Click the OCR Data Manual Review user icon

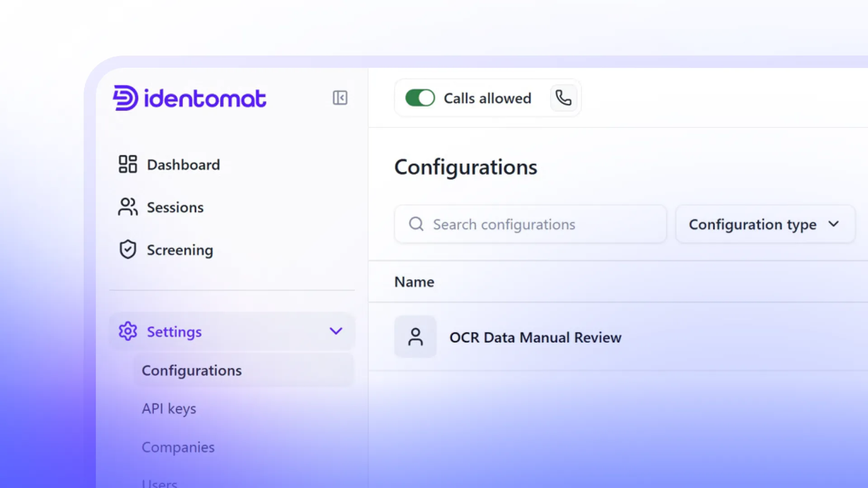click(415, 337)
